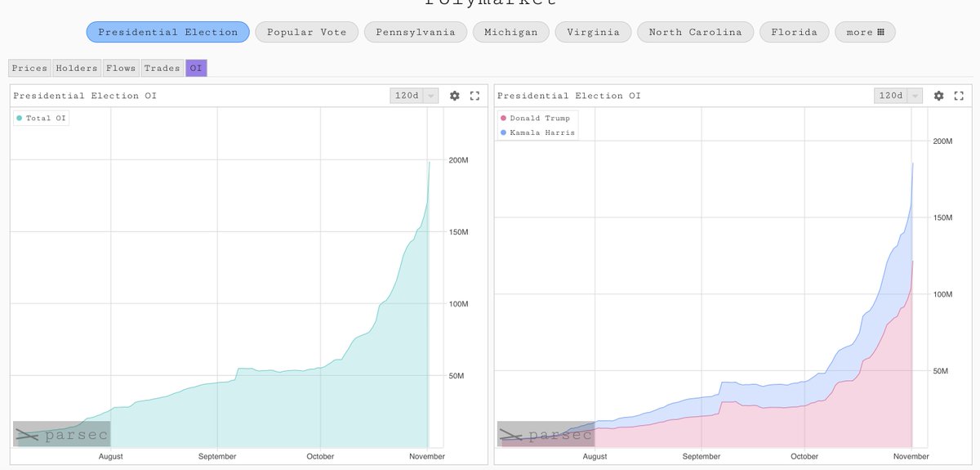The image size is (980, 470).
Task: Click the 100M axis label on left chart
Action: click(459, 304)
